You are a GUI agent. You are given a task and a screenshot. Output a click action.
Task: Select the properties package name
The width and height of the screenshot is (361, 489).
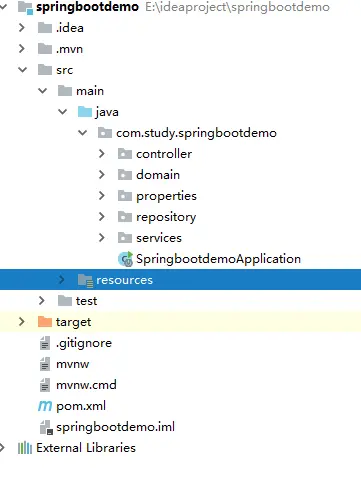166,196
